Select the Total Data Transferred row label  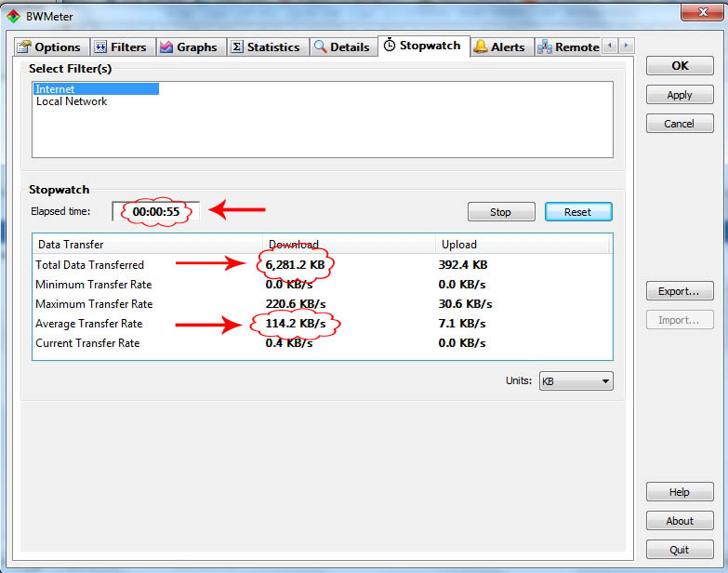89,265
